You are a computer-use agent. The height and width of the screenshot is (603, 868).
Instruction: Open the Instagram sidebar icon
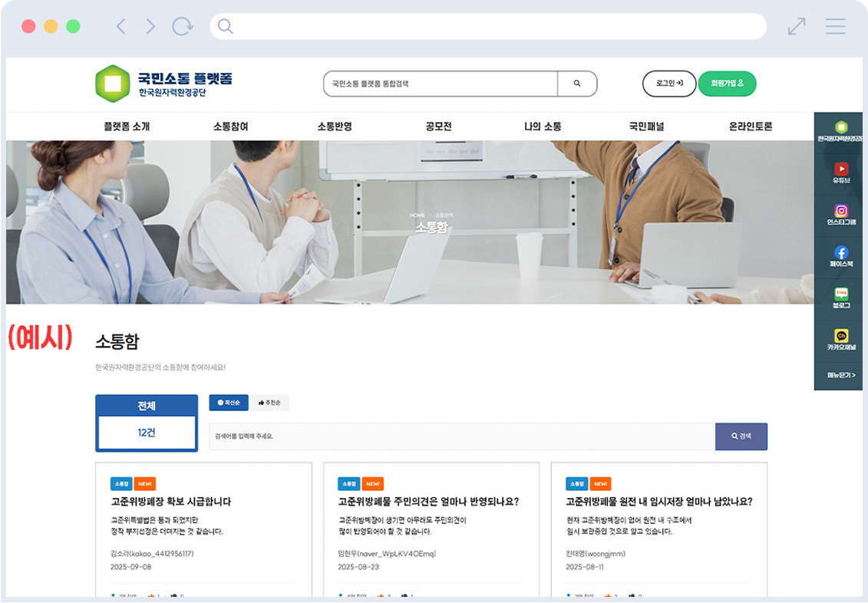pos(841,211)
